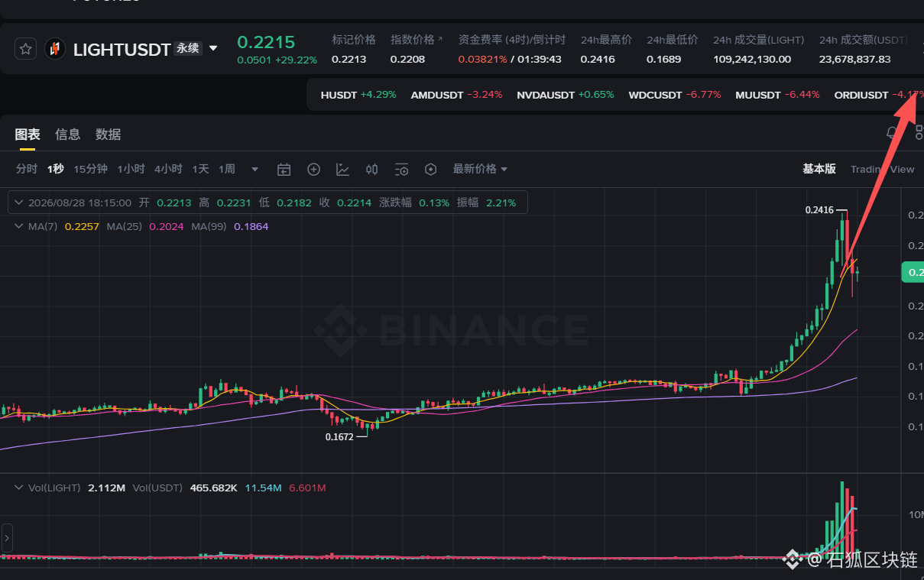Click the candle timestamp 2026/08/28 18:15:00

[79, 203]
